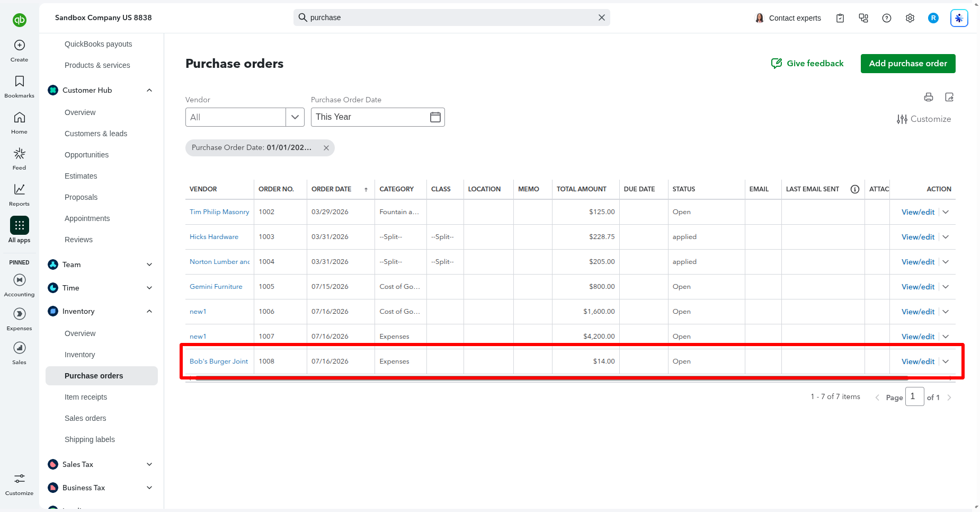The width and height of the screenshot is (980, 512).
Task: Sort by Order Date column header
Action: pos(332,189)
